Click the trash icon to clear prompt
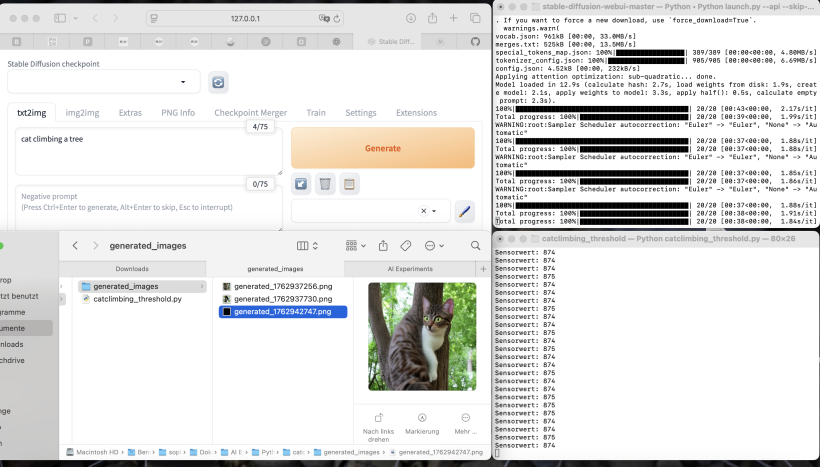820x467 pixels. pos(325,183)
